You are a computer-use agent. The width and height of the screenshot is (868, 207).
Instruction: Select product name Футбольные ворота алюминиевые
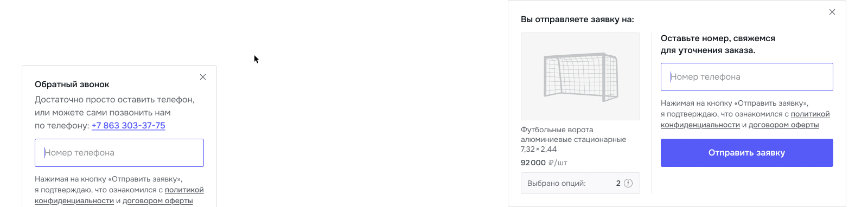tap(573, 139)
